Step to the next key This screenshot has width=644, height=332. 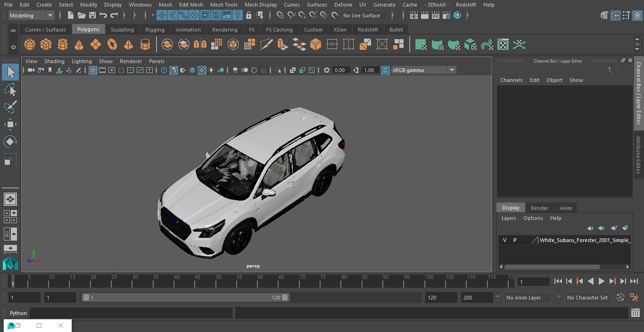tap(612, 281)
